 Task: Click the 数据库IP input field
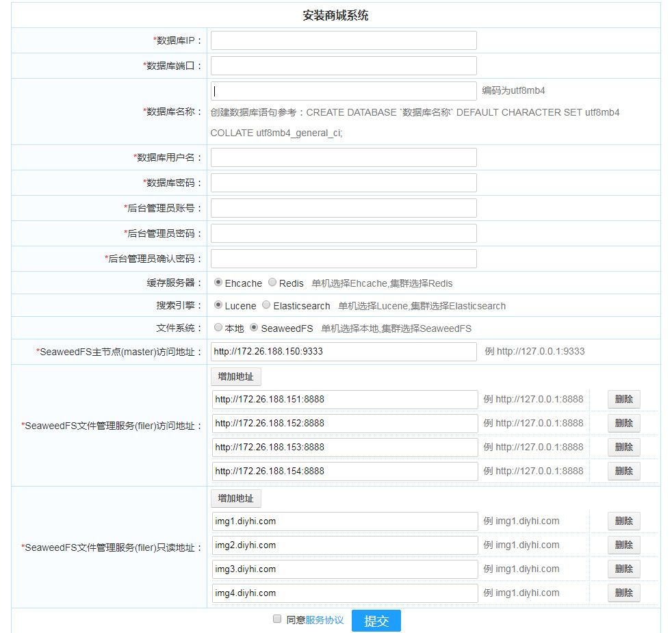[344, 40]
